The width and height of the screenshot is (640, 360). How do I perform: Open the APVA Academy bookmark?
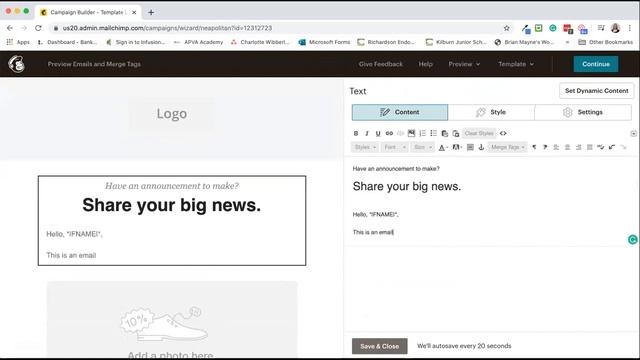[198, 42]
